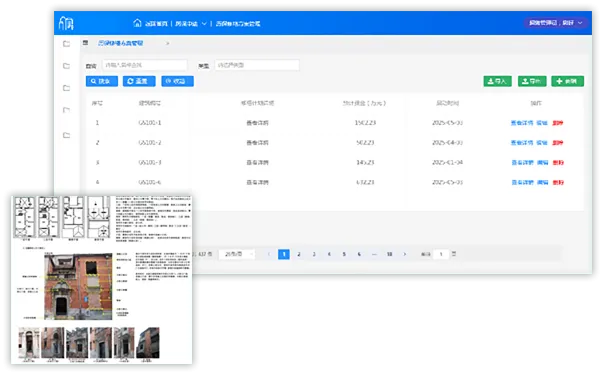Viewport: 604px width, 376px height.
Task: Click the first small doorway photo thumbnail
Action: coord(29,343)
